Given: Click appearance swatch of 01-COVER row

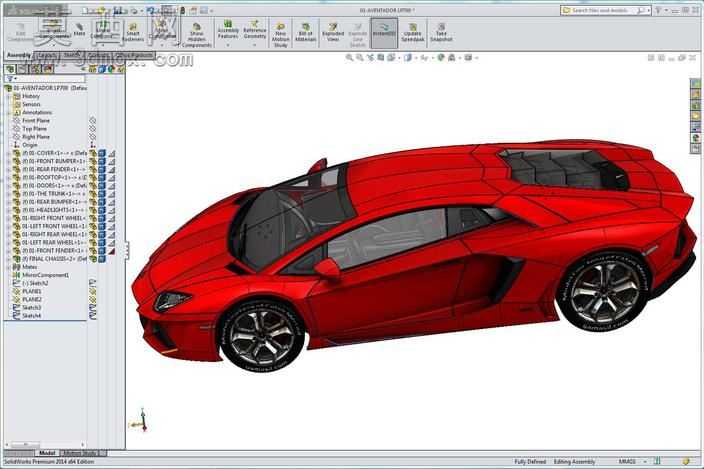Looking at the screenshot, I should 111,153.
